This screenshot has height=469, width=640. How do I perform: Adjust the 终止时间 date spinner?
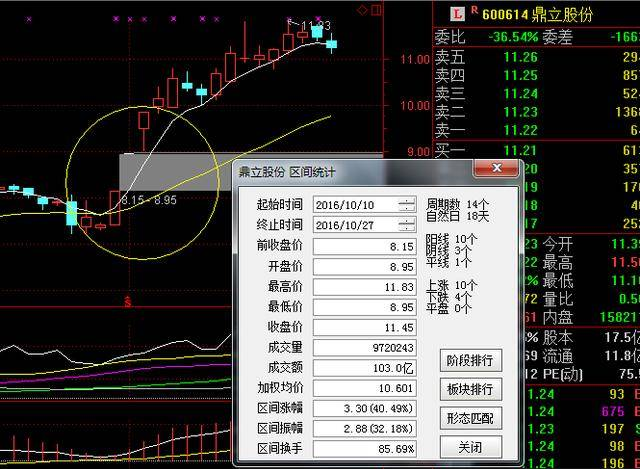(x=406, y=224)
